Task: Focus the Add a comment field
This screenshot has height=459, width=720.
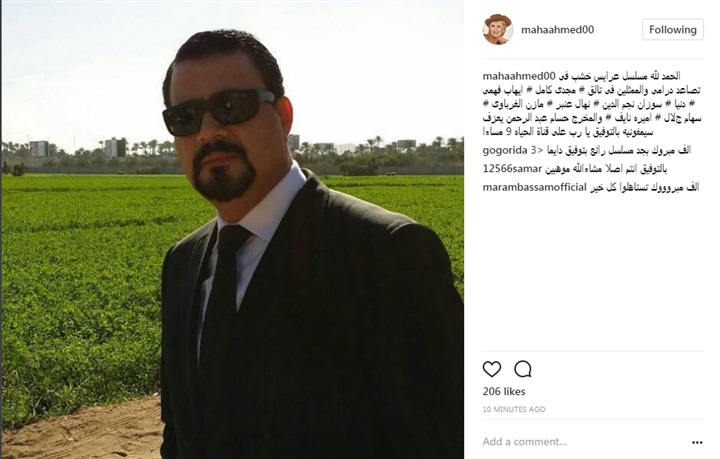Action: tap(583, 442)
